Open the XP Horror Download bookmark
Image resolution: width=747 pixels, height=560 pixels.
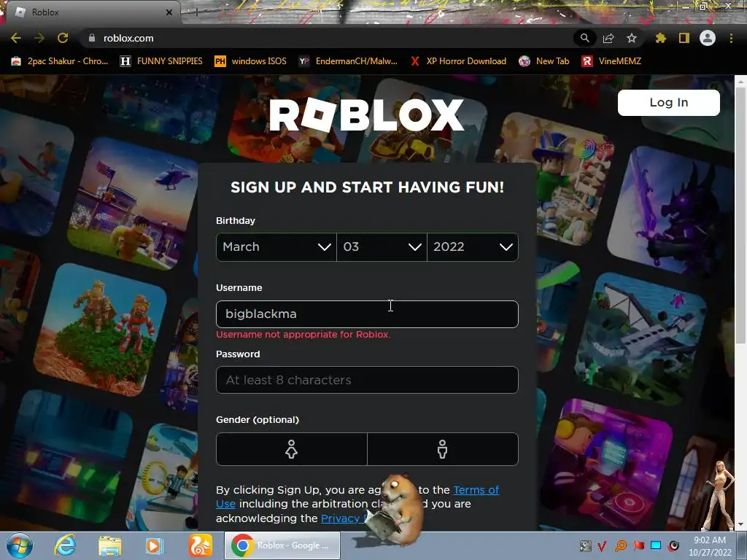tap(458, 61)
